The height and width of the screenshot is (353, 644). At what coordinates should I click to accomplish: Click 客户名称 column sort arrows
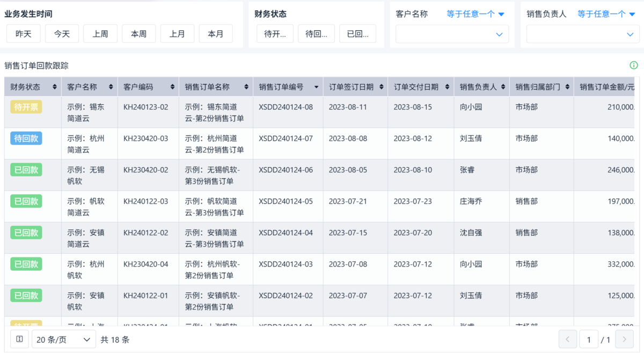(x=111, y=87)
